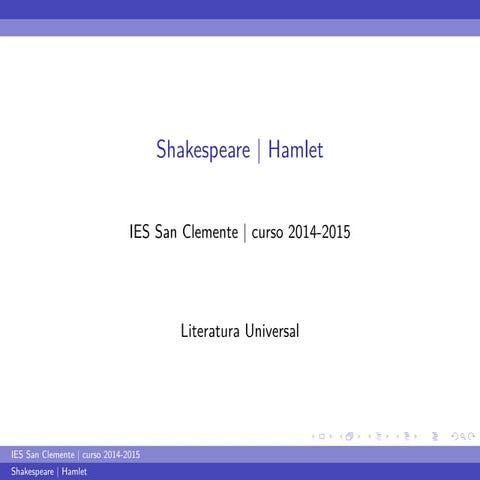The image size is (480, 480).
Task: Click the go-back curved arrow icon
Action: pos(454,436)
